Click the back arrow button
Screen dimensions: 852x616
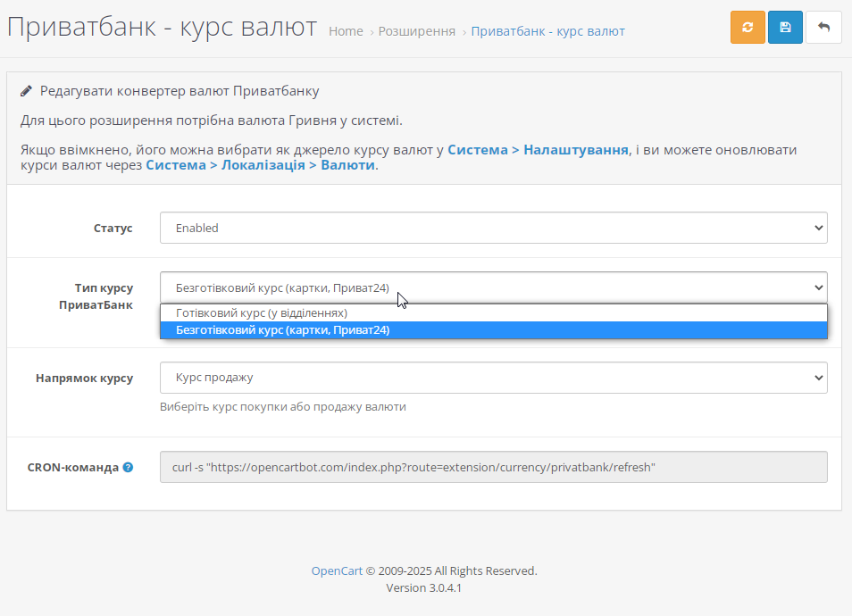(x=823, y=27)
